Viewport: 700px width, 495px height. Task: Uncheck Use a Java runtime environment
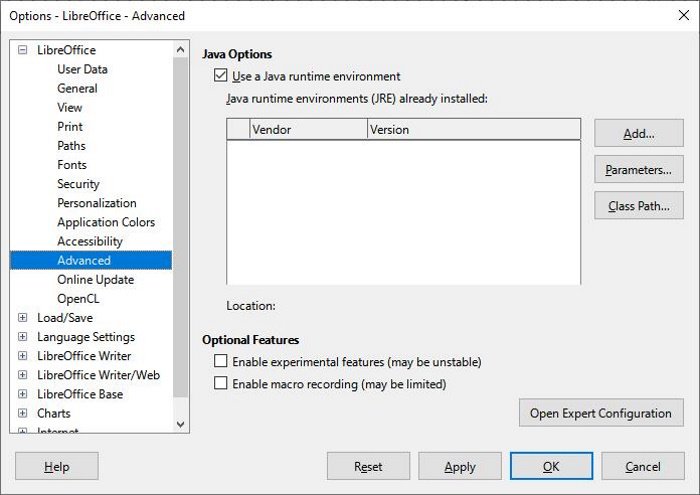[221, 75]
